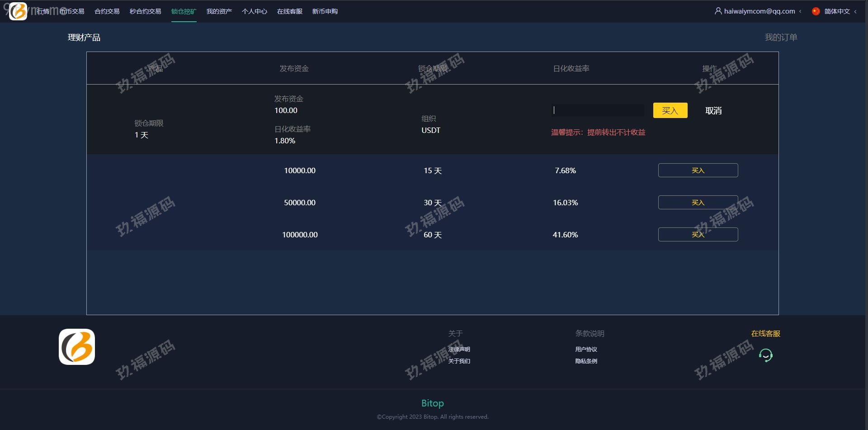The image size is (868, 430).
Task: Open 我的资产 from the navigation bar
Action: pos(219,11)
